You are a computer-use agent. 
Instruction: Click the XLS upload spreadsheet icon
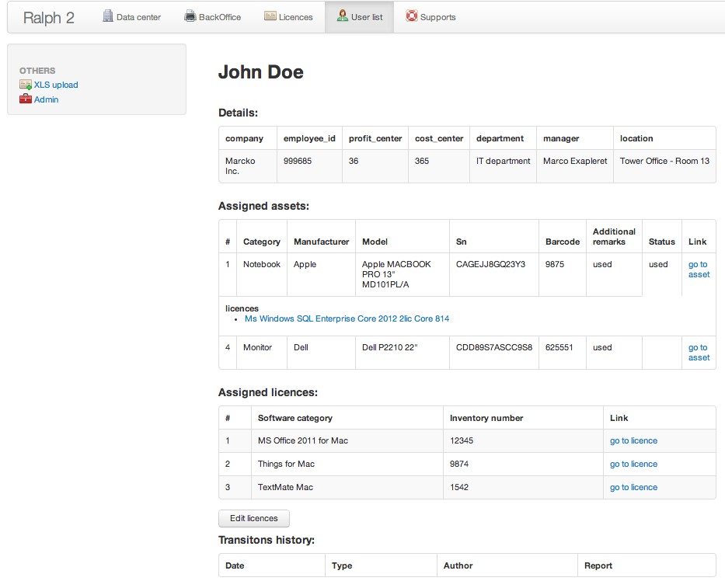click(x=26, y=85)
